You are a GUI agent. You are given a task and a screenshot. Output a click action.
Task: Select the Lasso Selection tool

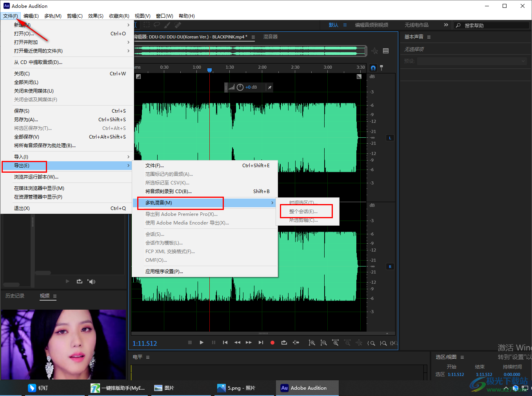[157, 25]
